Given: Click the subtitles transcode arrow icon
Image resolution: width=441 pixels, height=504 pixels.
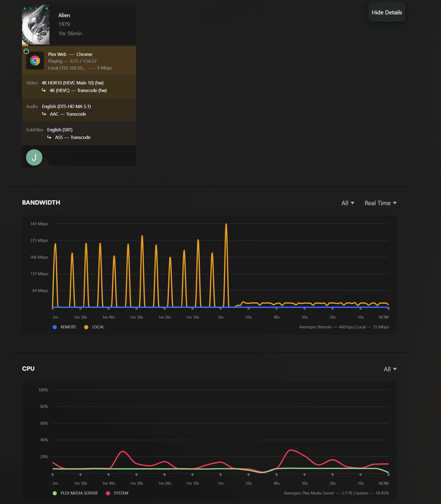Looking at the screenshot, I should tap(49, 137).
